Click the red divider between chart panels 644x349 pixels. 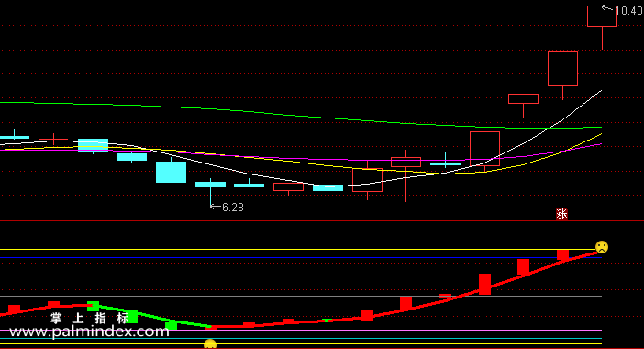tap(322, 221)
